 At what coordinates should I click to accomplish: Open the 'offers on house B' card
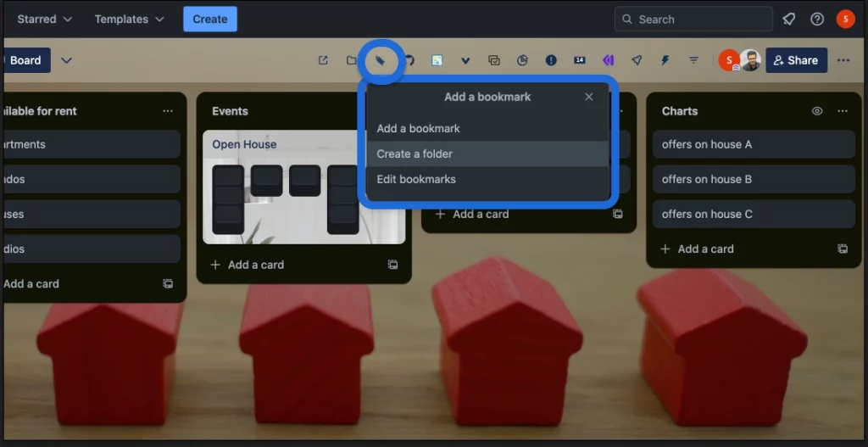tap(754, 180)
